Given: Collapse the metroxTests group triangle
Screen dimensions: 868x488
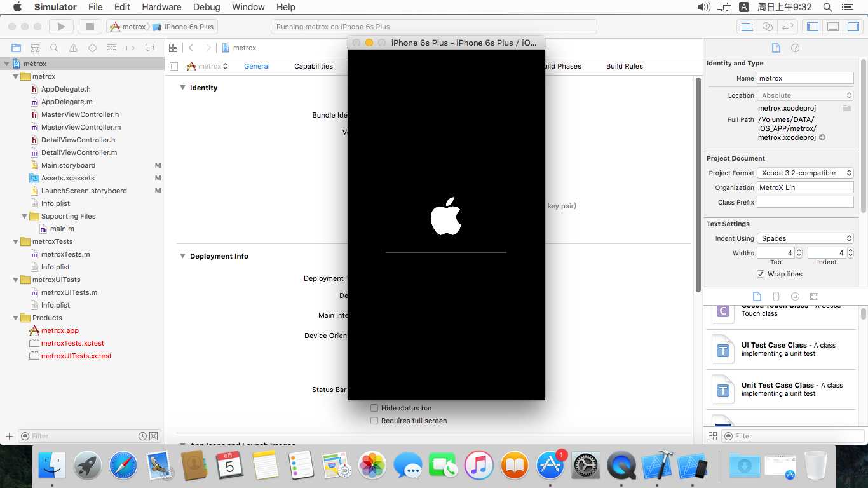Looking at the screenshot, I should 16,241.
